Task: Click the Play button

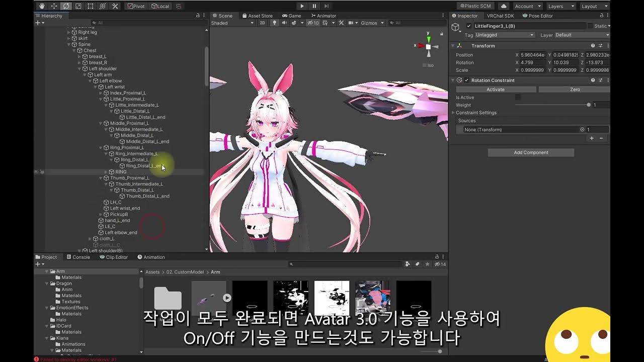Action: coord(302,6)
